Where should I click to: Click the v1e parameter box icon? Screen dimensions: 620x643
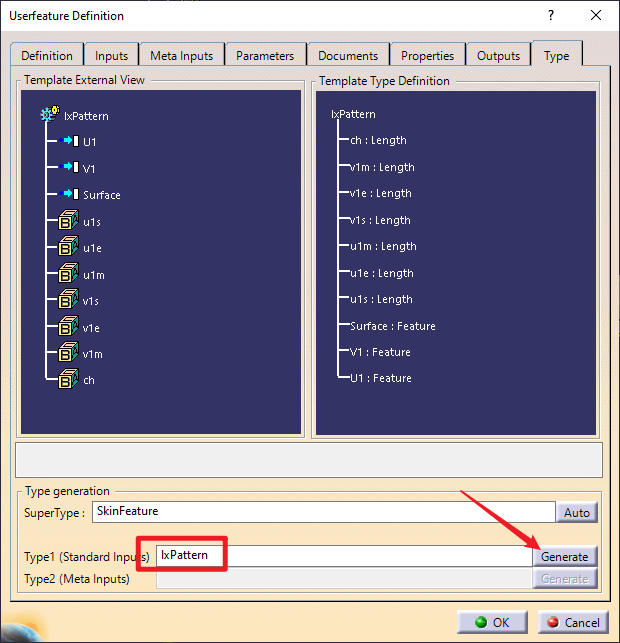[x=68, y=326]
